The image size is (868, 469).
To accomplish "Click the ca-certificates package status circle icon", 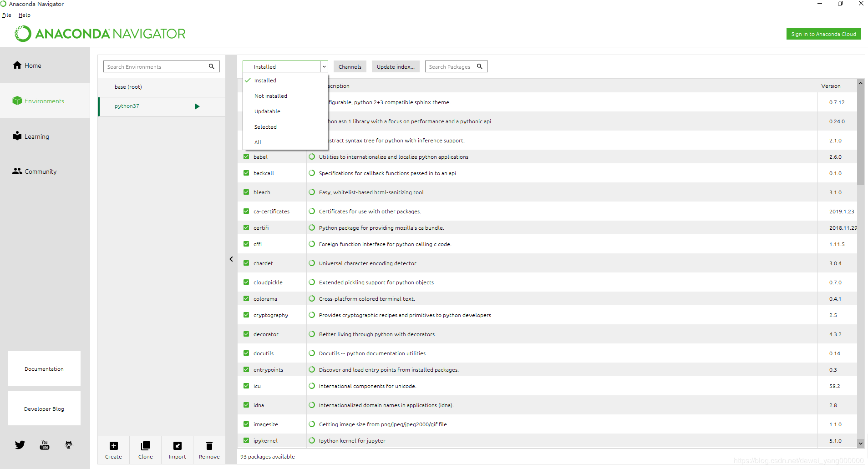I will click(312, 212).
